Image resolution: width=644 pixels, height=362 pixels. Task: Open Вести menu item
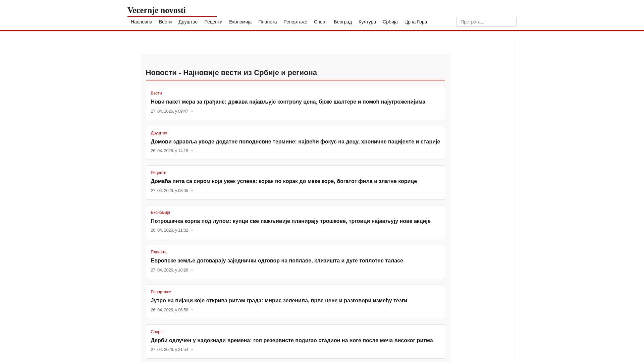(x=165, y=22)
